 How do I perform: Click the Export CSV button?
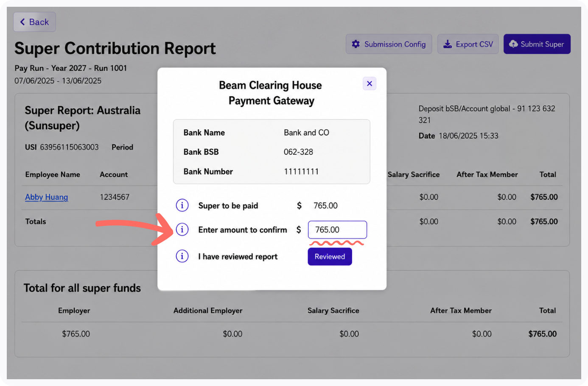click(x=468, y=44)
